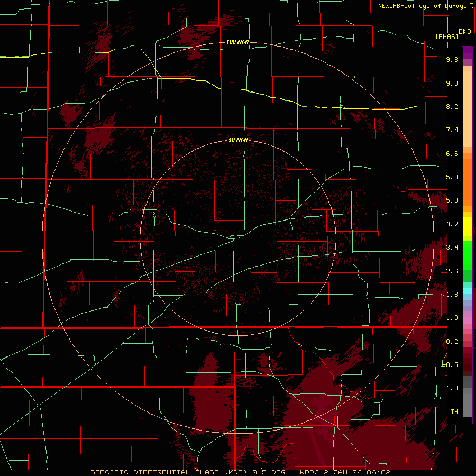476x476 pixels.
Task: Click the DKD product label
Action: (x=465, y=32)
